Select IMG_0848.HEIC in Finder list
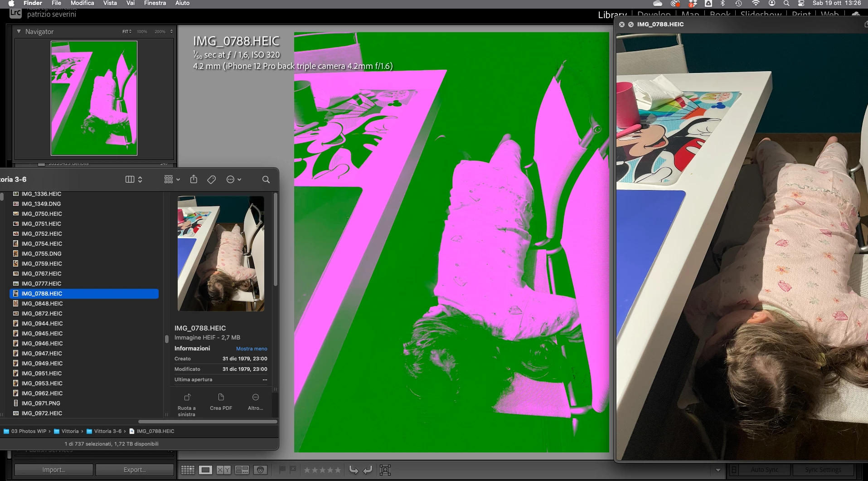 click(x=84, y=304)
